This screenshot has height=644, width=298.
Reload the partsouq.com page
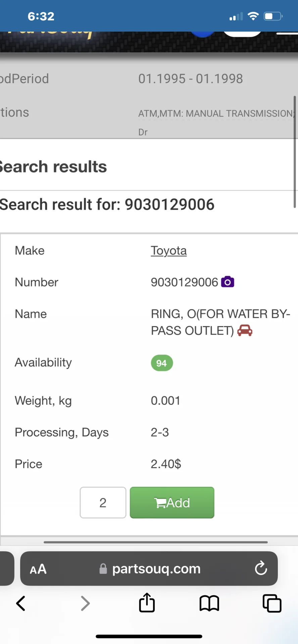pos(261,569)
